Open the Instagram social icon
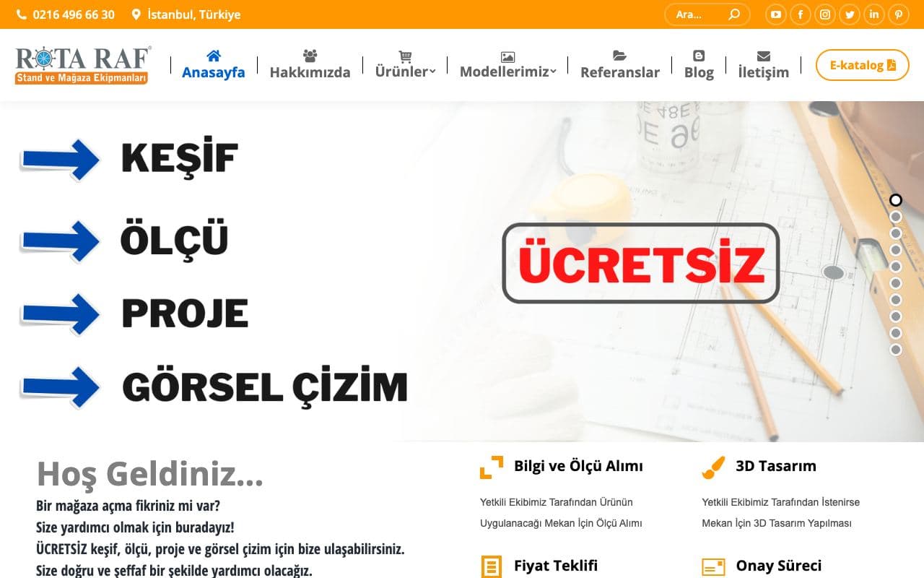 (x=825, y=14)
